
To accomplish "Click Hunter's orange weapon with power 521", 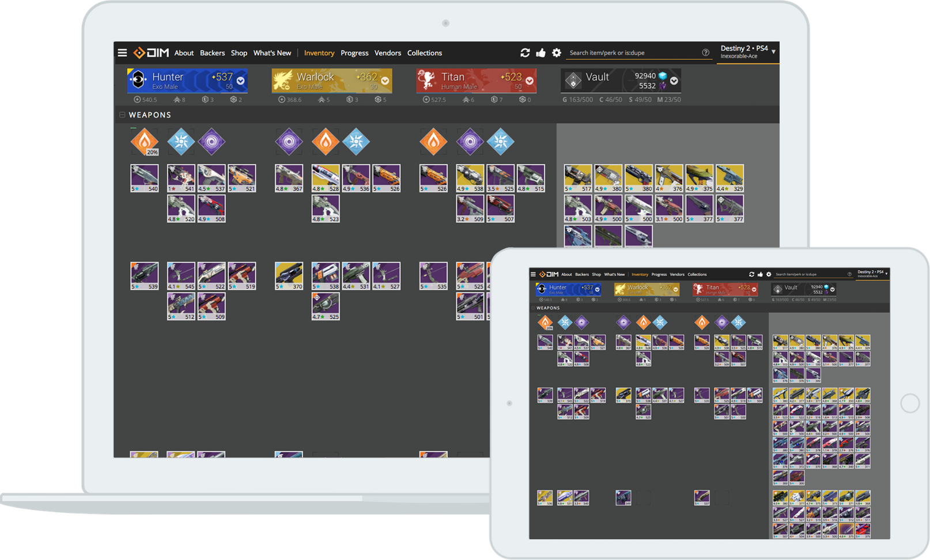I will 242,179.
